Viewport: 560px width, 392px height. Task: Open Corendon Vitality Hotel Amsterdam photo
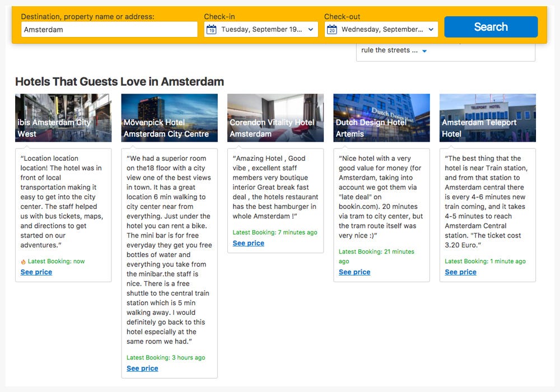(276, 118)
